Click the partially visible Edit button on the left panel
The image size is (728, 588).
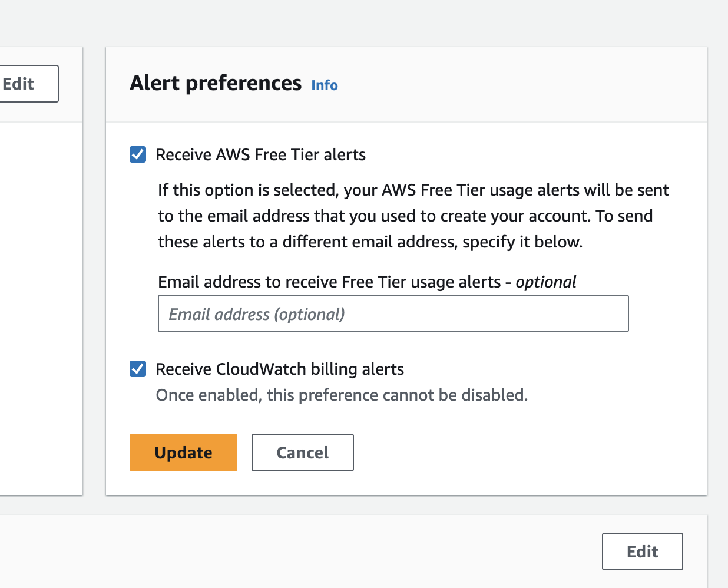28,84
